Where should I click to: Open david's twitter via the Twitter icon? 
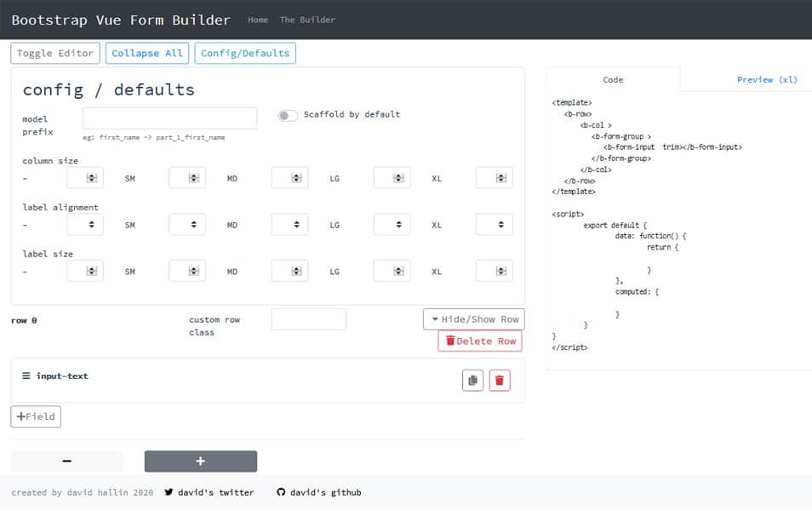tap(169, 492)
